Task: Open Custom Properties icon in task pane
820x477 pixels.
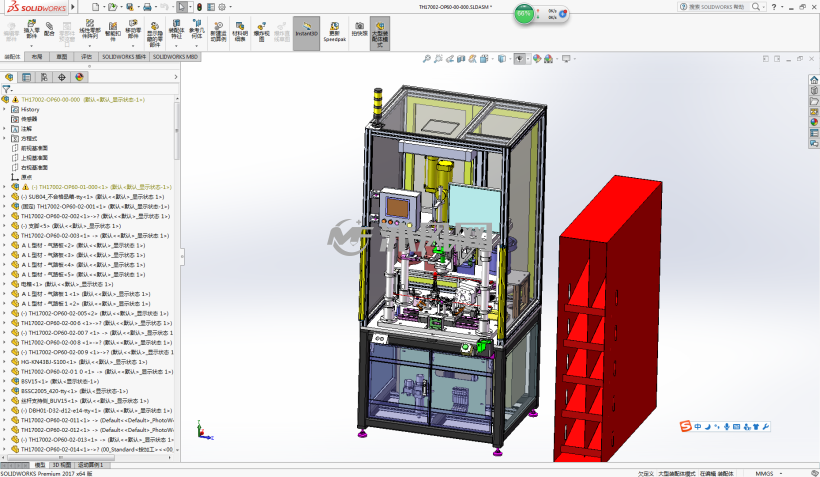Action: (x=814, y=133)
